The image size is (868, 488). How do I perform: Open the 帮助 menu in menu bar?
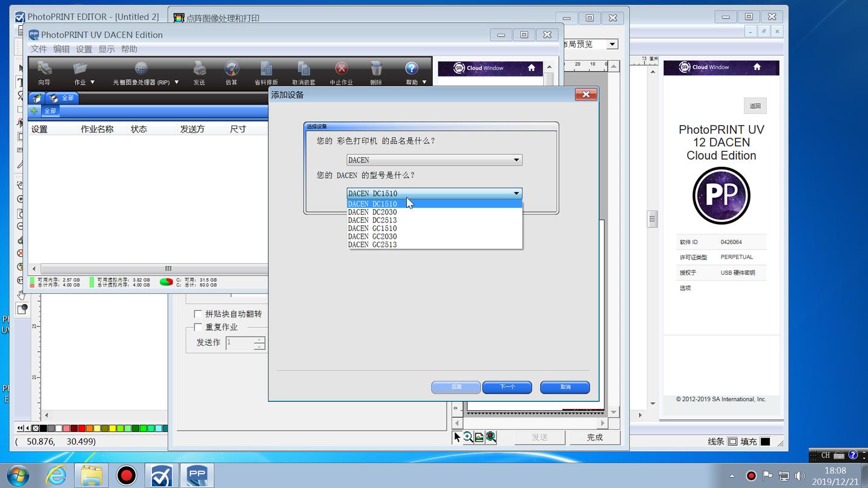coord(129,49)
